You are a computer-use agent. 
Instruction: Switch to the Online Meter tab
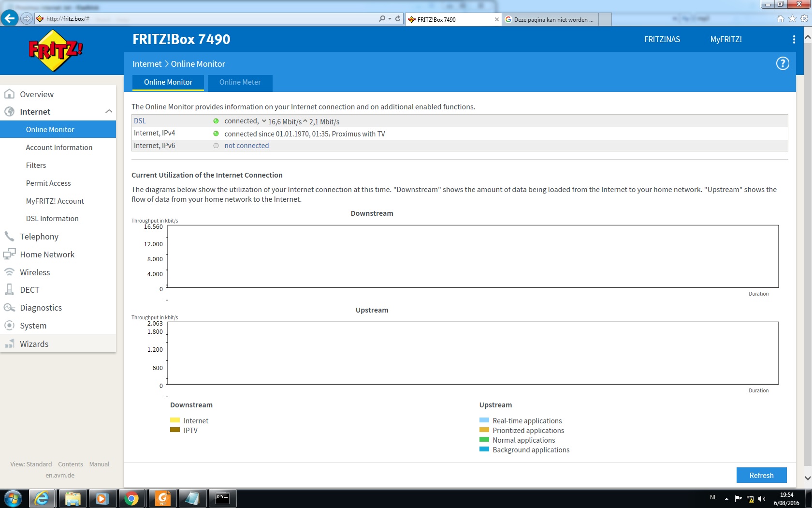pos(240,82)
